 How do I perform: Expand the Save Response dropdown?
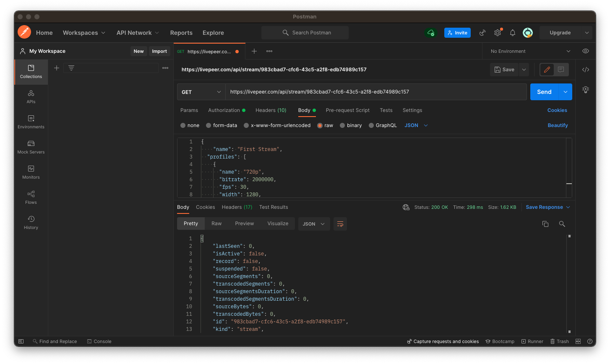coord(568,207)
